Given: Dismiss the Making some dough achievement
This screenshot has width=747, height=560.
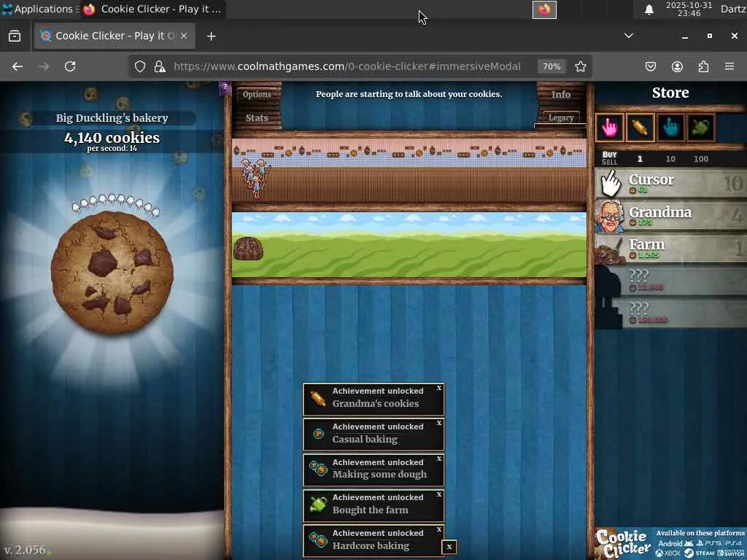Looking at the screenshot, I should pyautogui.click(x=438, y=459).
